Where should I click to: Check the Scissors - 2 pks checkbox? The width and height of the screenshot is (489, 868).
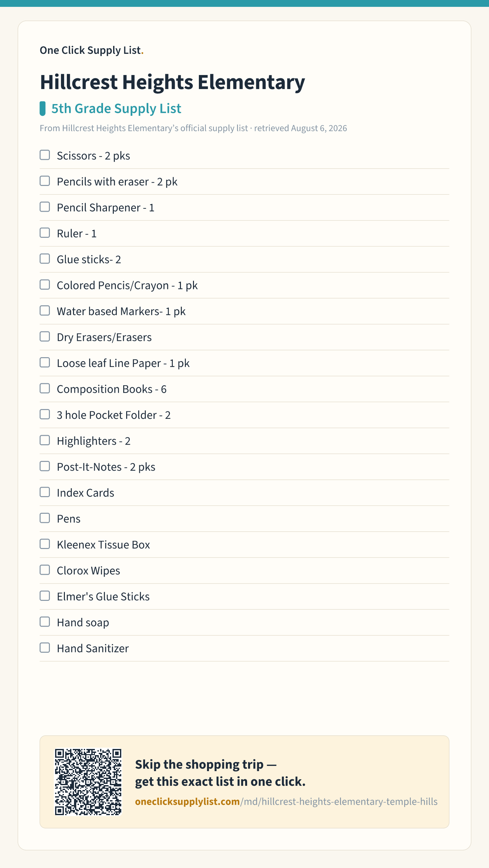tap(45, 155)
